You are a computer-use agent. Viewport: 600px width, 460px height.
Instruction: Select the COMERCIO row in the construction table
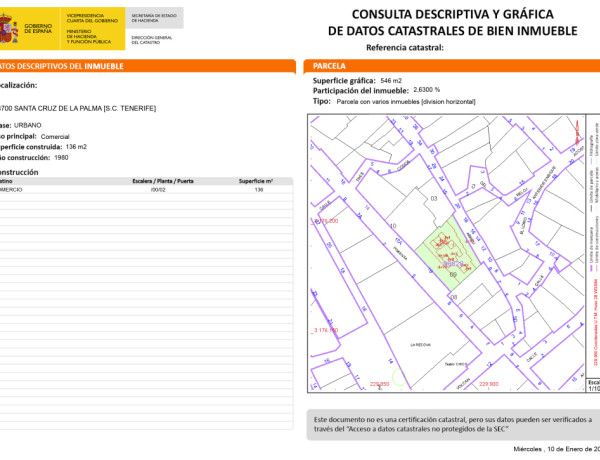tap(140, 189)
